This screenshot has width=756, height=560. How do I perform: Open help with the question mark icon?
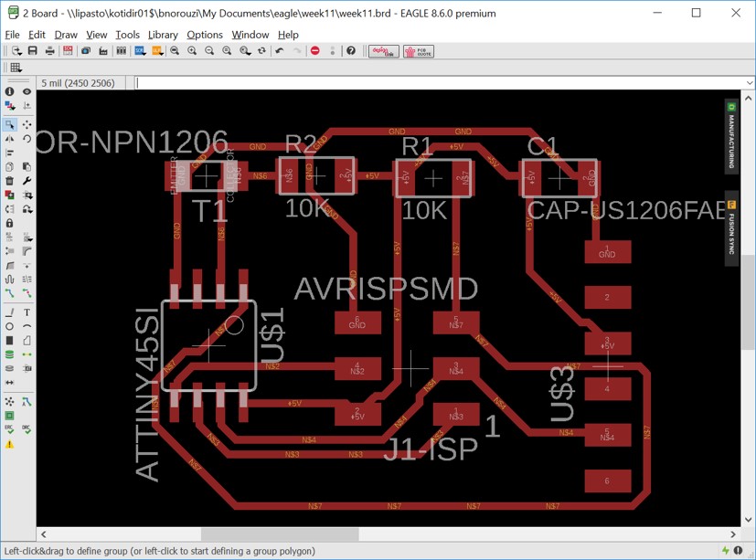[x=351, y=50]
